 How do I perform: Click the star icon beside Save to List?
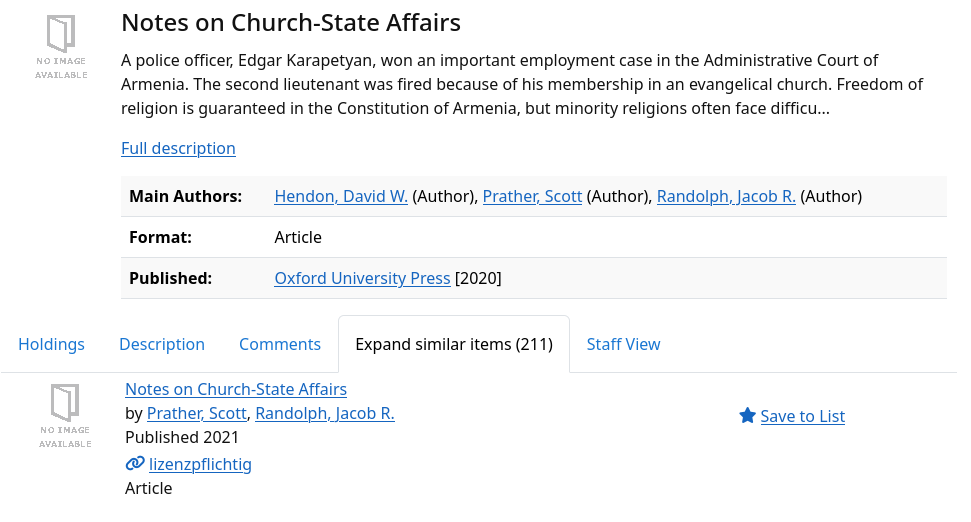click(x=747, y=416)
